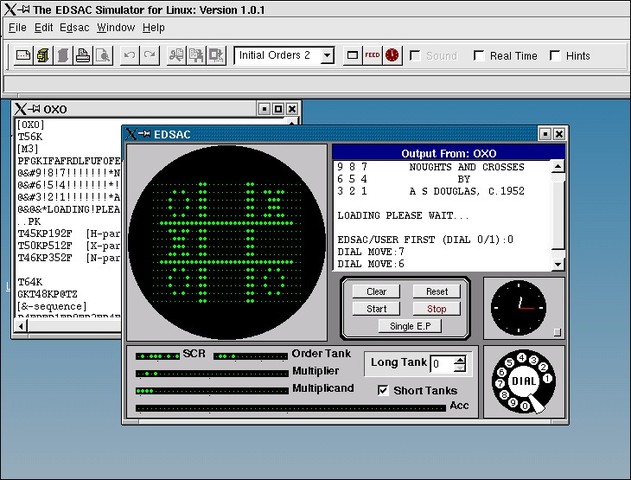This screenshot has height=480, width=631.
Task: Click the Redo toolbar icon
Action: pyautogui.click(x=150, y=56)
